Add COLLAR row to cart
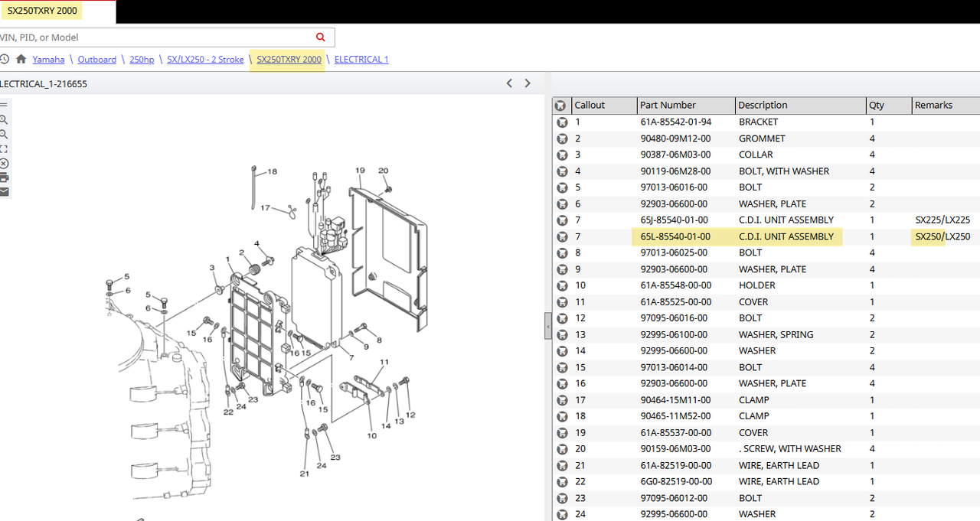This screenshot has height=521, width=980. click(561, 155)
